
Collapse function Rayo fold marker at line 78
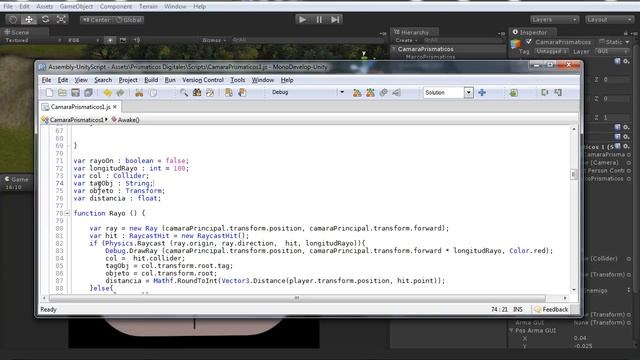point(67,213)
